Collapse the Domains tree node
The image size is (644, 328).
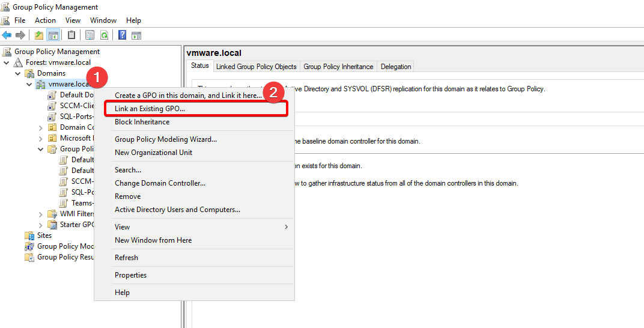point(18,73)
